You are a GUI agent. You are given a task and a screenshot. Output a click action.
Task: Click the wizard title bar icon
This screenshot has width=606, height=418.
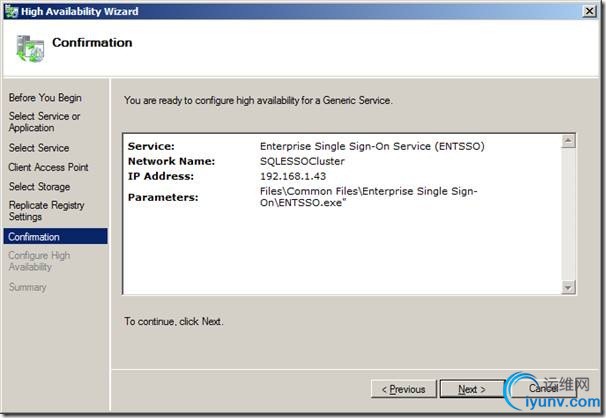(x=11, y=12)
